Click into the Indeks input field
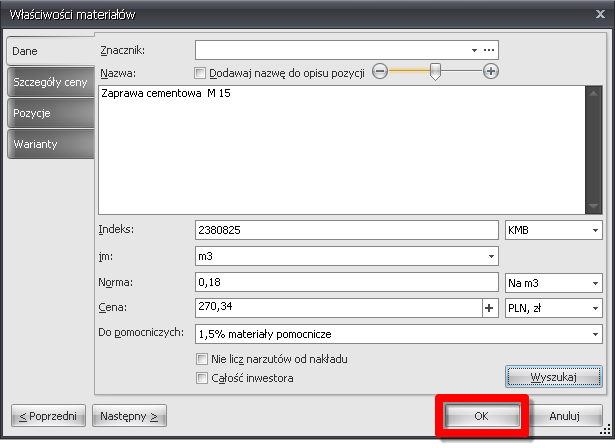 coord(346,230)
